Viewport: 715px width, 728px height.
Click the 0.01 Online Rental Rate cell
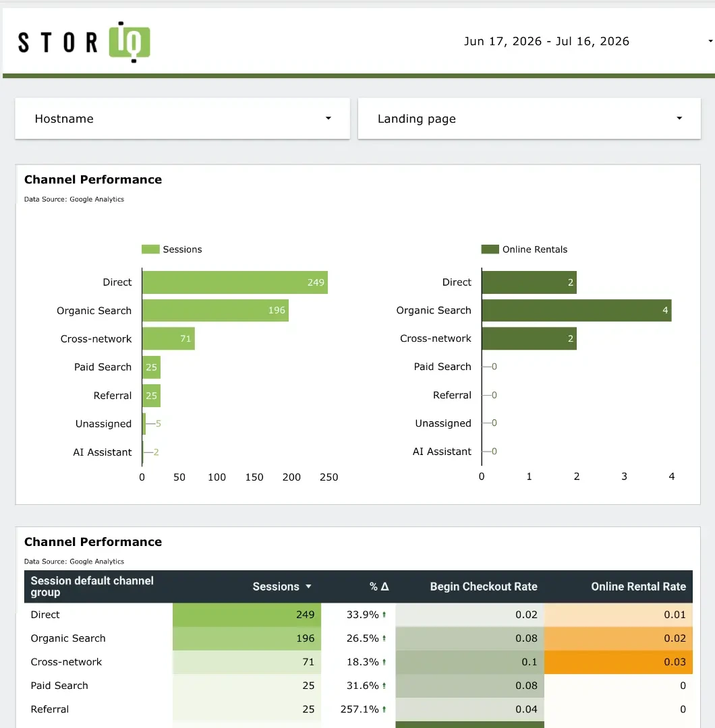click(x=619, y=615)
